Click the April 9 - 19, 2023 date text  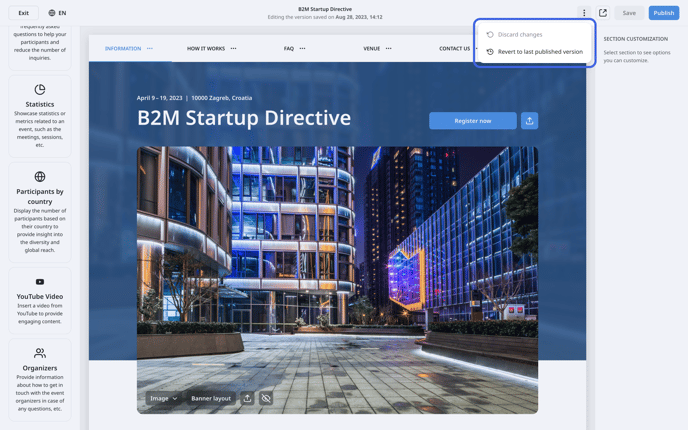tap(159, 98)
